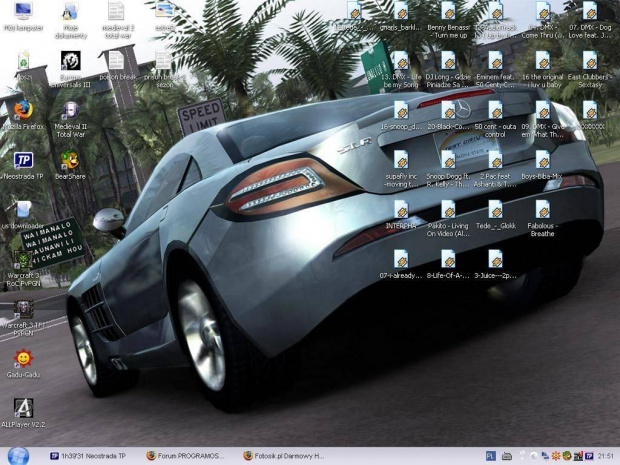Screen dimensions: 620x465
Task: Switch to Fotosik.pl taskbar window
Action: coord(285,456)
